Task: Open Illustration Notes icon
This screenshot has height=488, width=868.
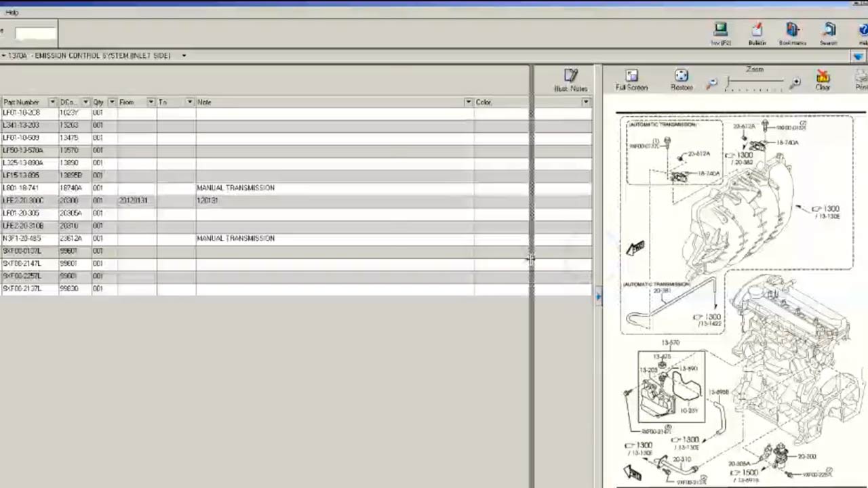Action: tap(570, 80)
